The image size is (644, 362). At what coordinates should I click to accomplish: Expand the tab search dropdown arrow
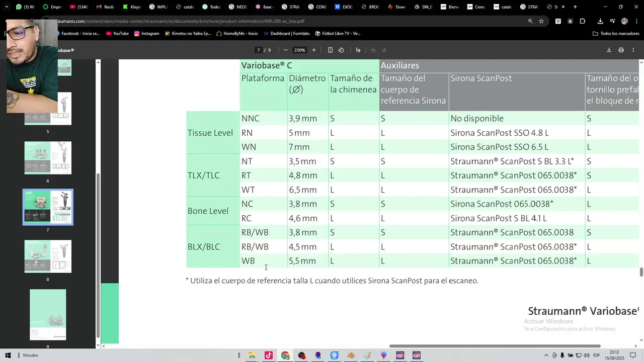pyautogui.click(x=7, y=7)
